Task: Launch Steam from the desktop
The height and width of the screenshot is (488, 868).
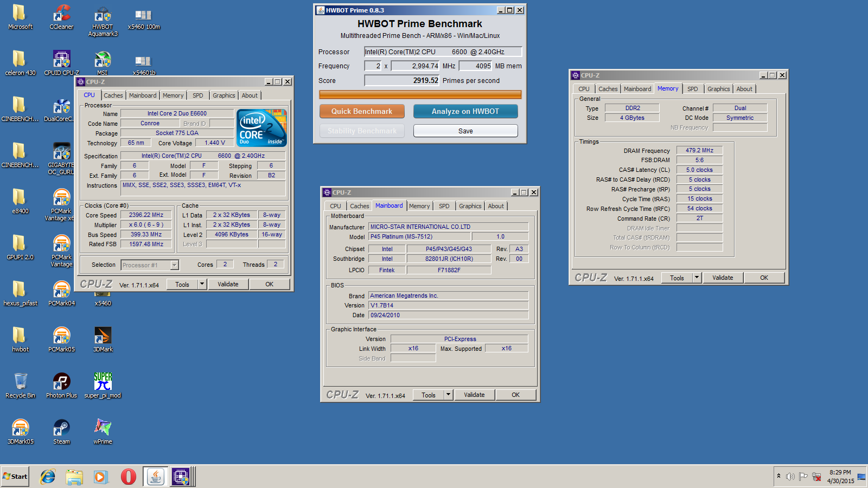Action: coord(61,432)
